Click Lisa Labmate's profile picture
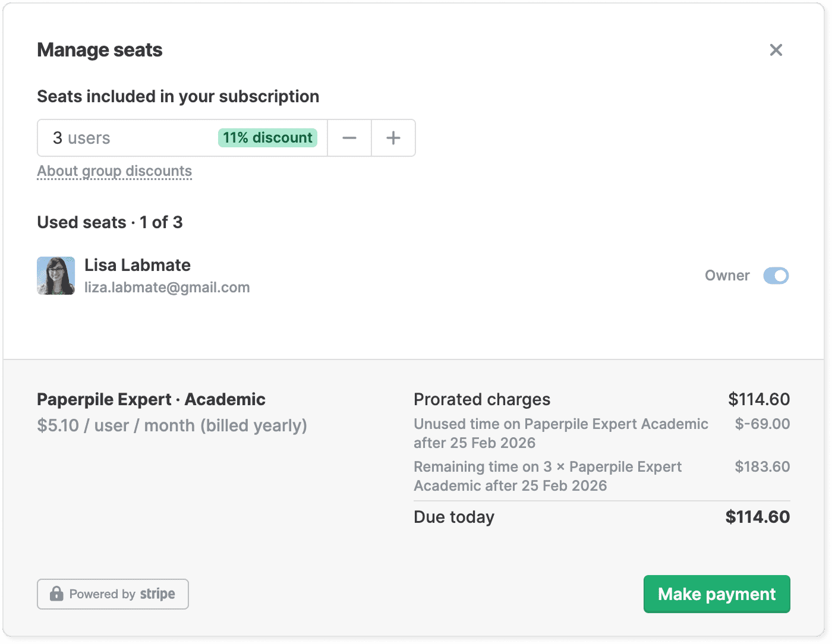Image resolution: width=832 pixels, height=644 pixels. tap(56, 276)
